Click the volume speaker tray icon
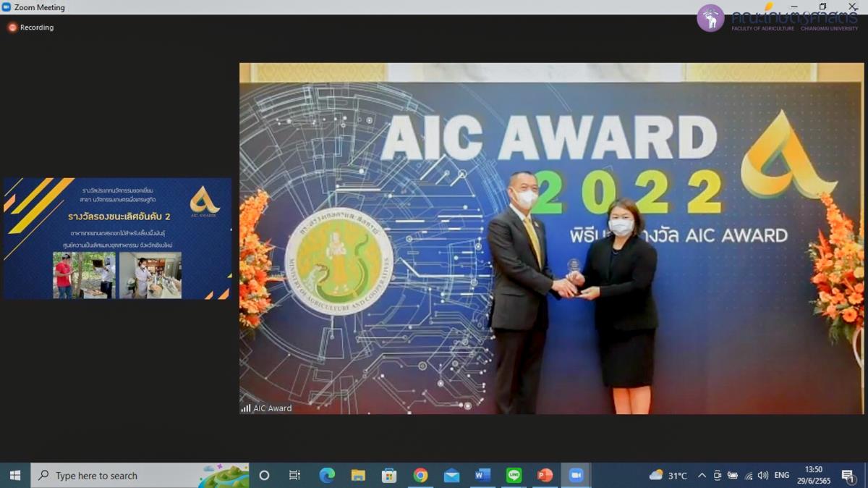Screen dimensions: 868x488 pos(763,476)
